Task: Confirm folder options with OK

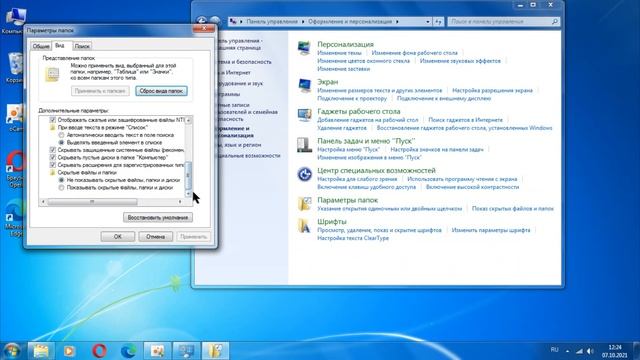Action: coord(118,237)
